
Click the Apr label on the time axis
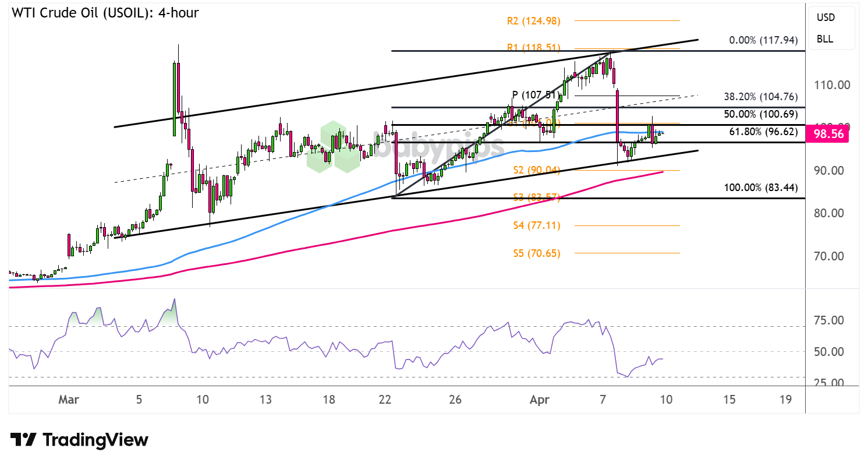[539, 400]
